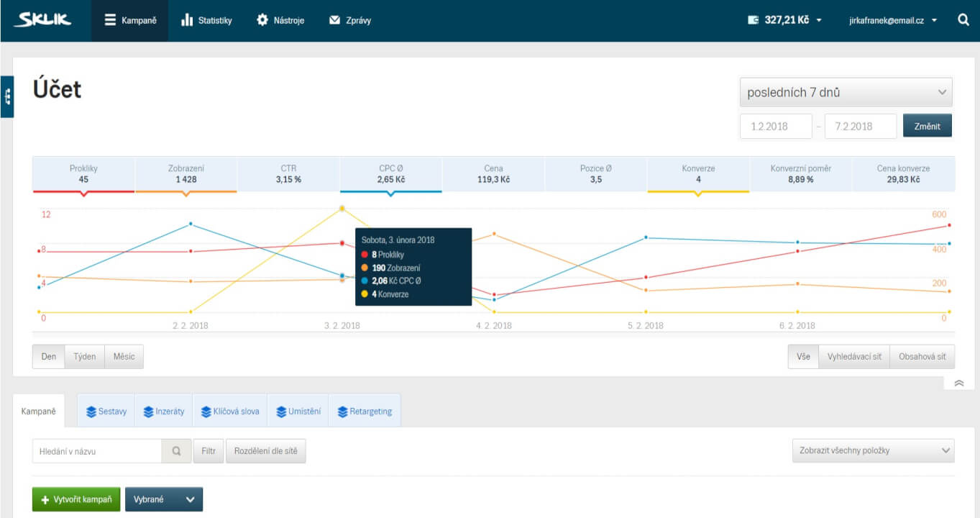Click the start date field 1.2.2018
Viewport: 980px width, 518px height.
(775, 126)
